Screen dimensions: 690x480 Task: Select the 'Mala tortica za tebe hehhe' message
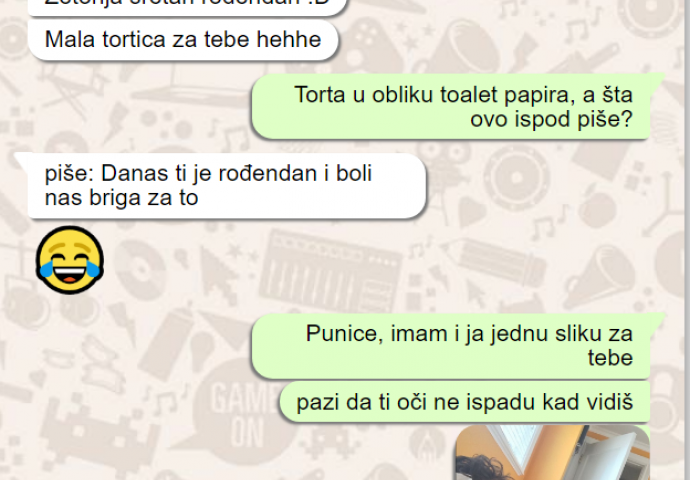point(183,40)
